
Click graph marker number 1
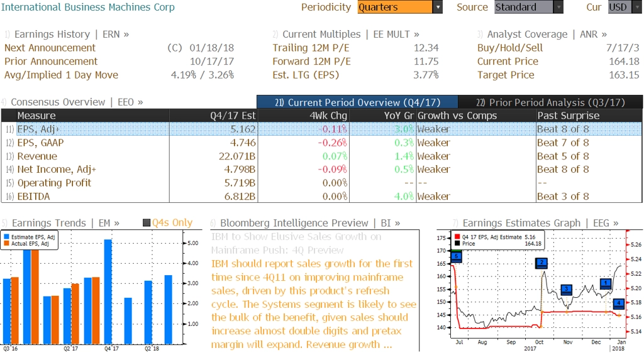(606, 284)
